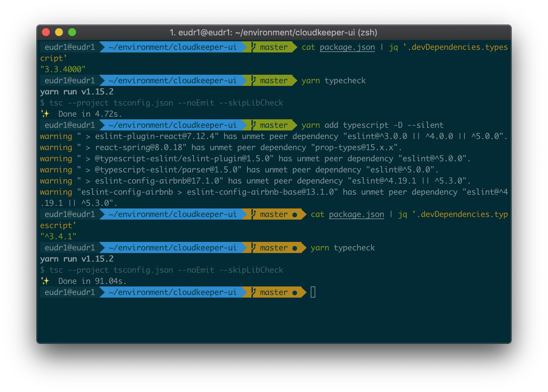This screenshot has width=548, height=392.
Task: Click the second "yarn typecheck" command after the dirty prompt
Action: 342,248
